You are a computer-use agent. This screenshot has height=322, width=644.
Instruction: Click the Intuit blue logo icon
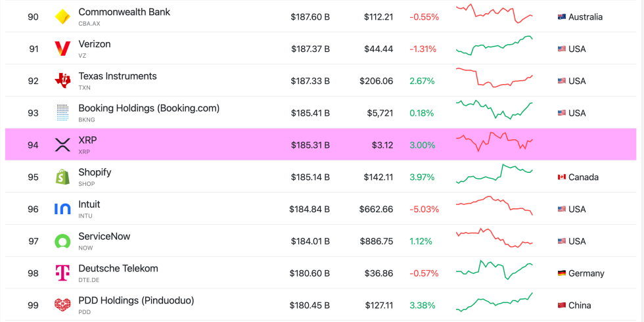tap(62, 209)
